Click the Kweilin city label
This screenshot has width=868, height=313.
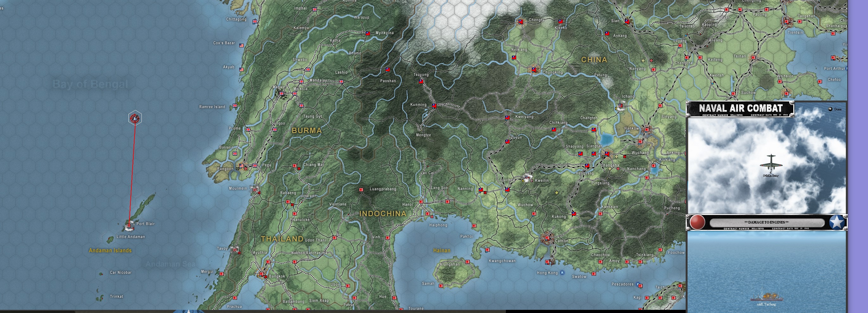click(542, 181)
